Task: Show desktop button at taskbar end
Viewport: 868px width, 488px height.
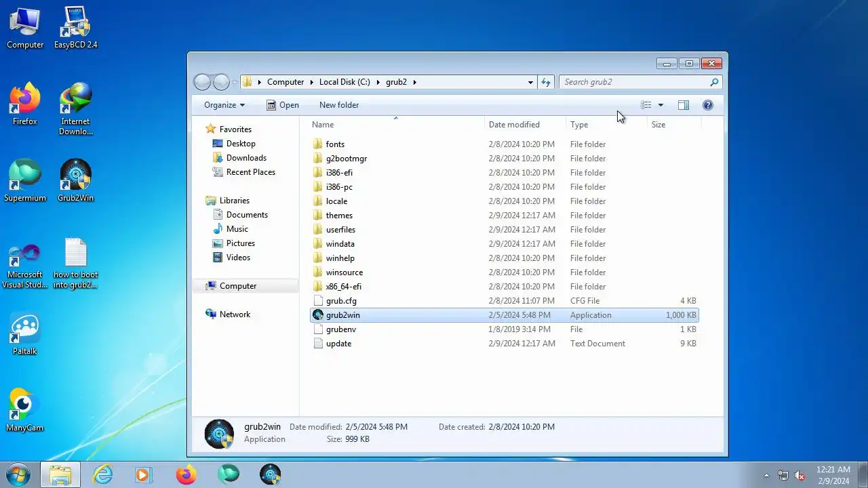Action: coord(863,474)
